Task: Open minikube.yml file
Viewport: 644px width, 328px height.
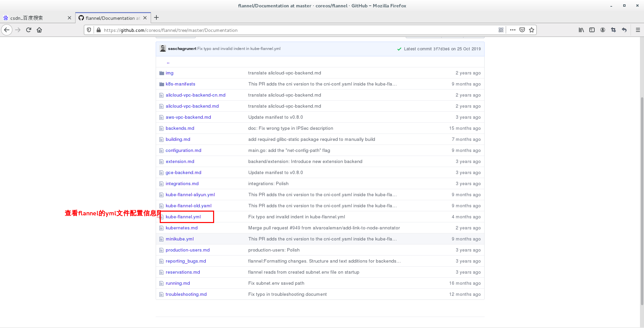Action: click(x=180, y=239)
